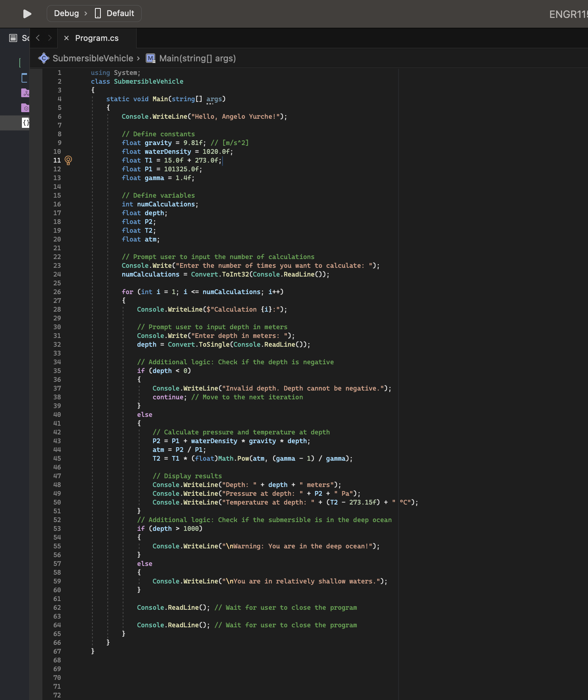This screenshot has width=588, height=700.
Task: Click 'atm = P2 / P1;' line
Action: [179, 450]
